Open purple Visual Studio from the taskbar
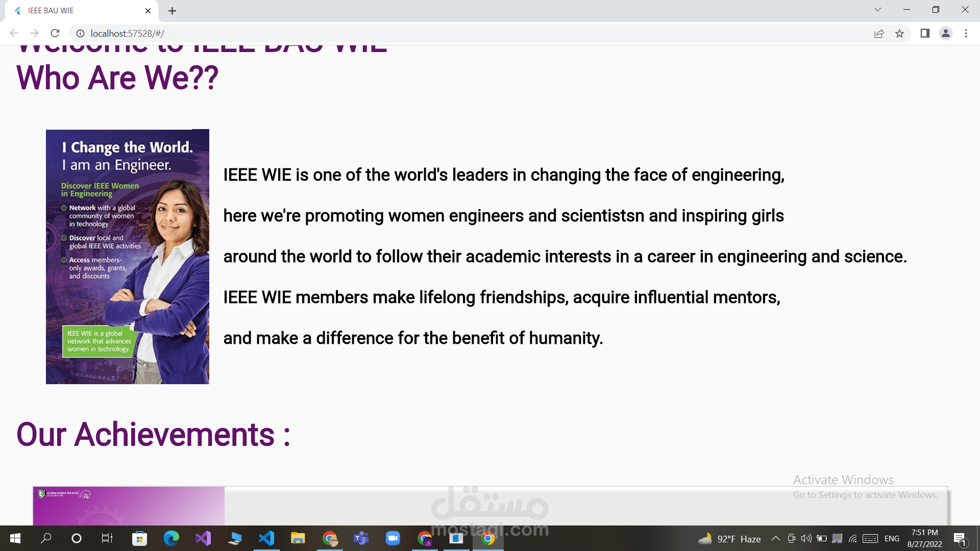 203,538
